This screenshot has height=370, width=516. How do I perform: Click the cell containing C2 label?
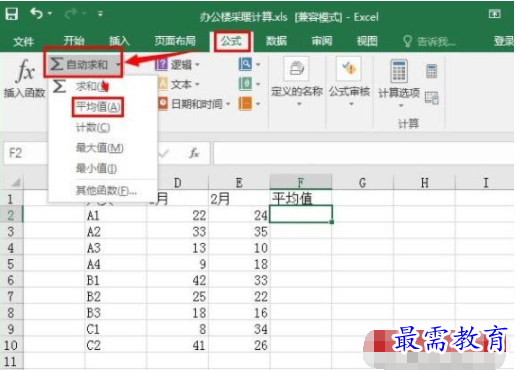116,345
